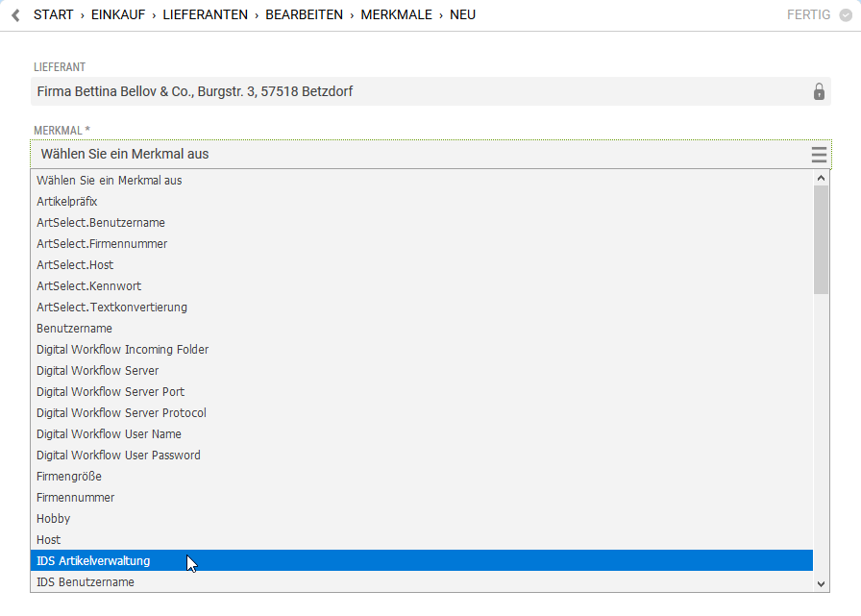Choose 'Artikelpräfix' option
Screen dimensions: 861x616
coord(67,202)
